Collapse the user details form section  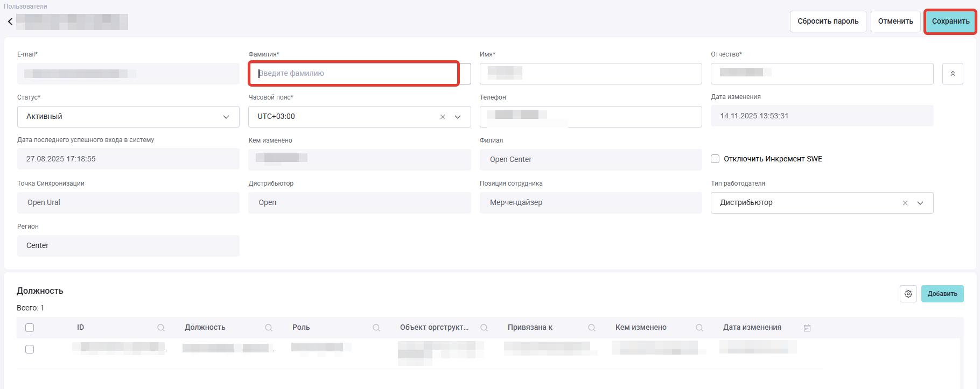click(x=952, y=74)
